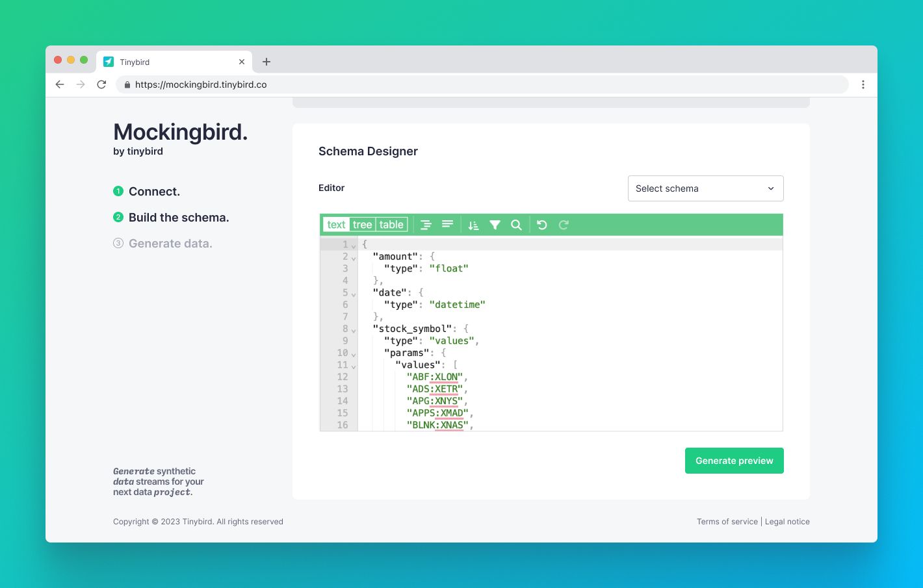Viewport: 923px width, 588px height.
Task: Reload the page in the browser
Action: point(101,84)
